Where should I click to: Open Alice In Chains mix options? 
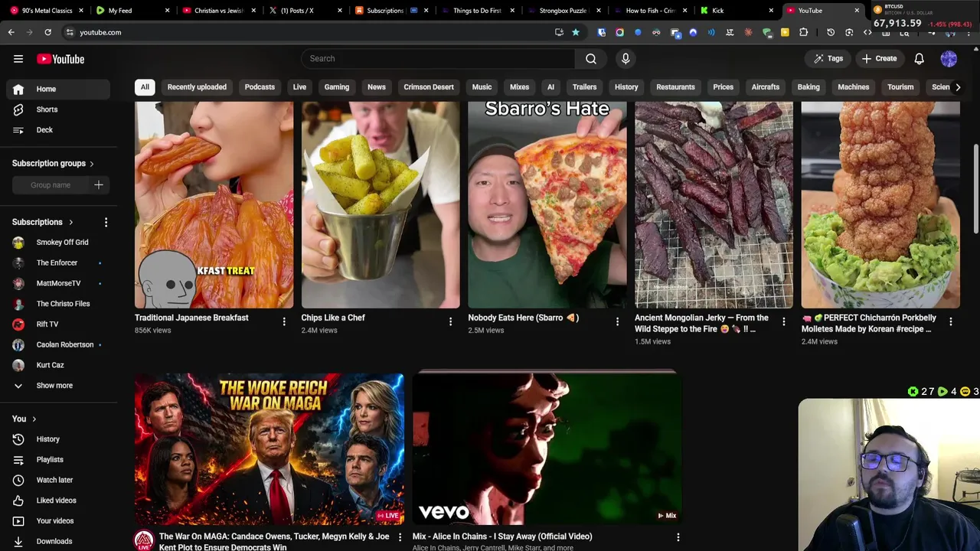click(678, 538)
